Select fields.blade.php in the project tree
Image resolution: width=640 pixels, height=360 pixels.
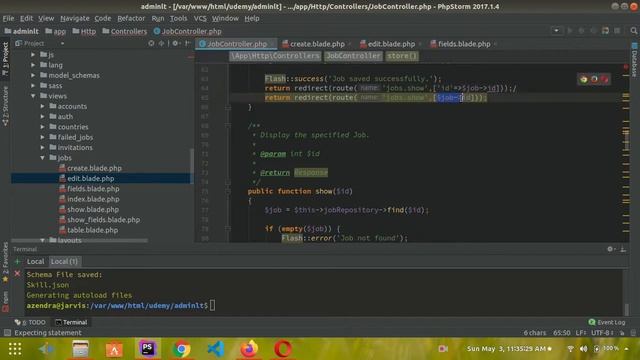point(93,189)
